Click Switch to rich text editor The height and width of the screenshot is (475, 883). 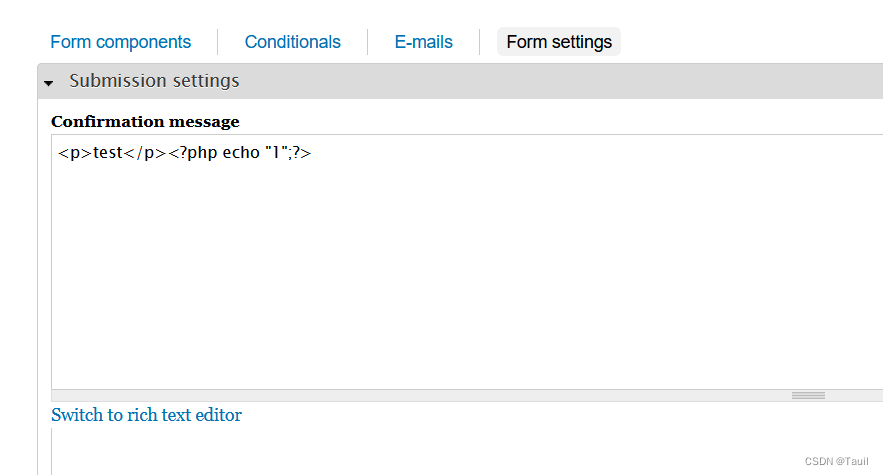click(146, 415)
